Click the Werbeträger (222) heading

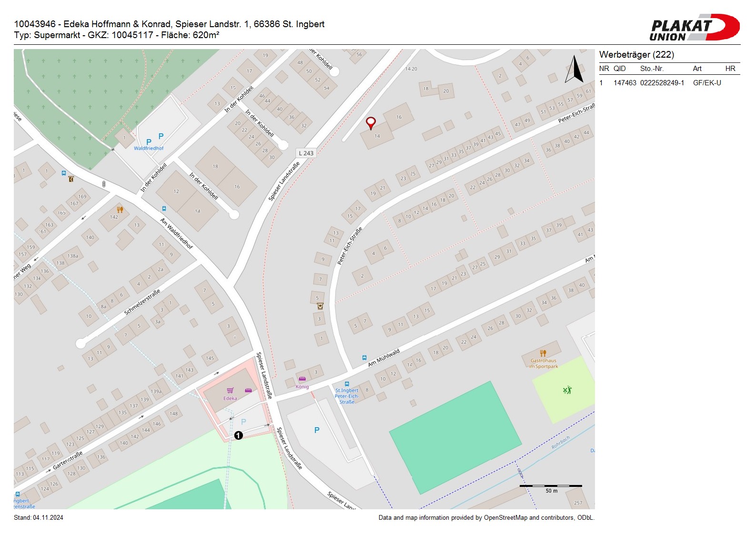tap(636, 54)
